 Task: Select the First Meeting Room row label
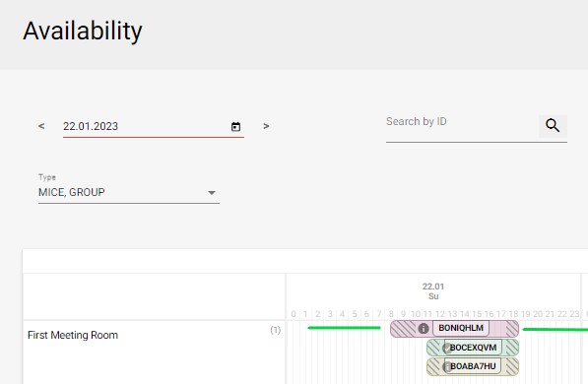[73, 335]
